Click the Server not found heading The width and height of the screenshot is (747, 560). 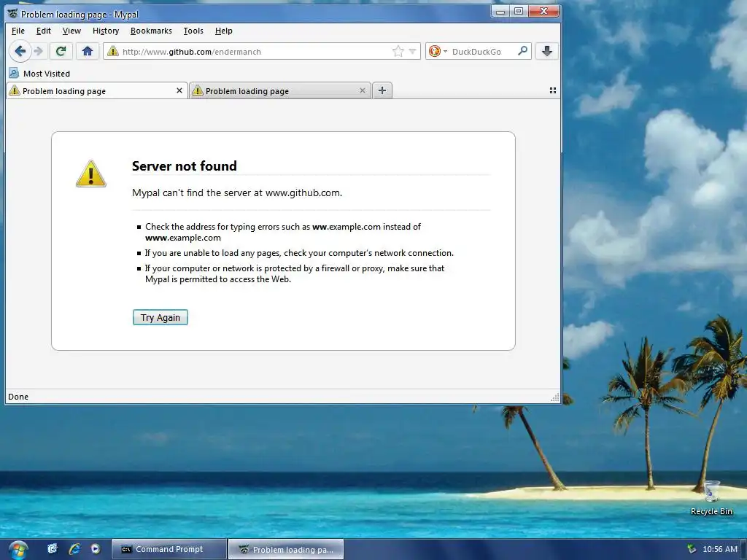click(x=185, y=166)
